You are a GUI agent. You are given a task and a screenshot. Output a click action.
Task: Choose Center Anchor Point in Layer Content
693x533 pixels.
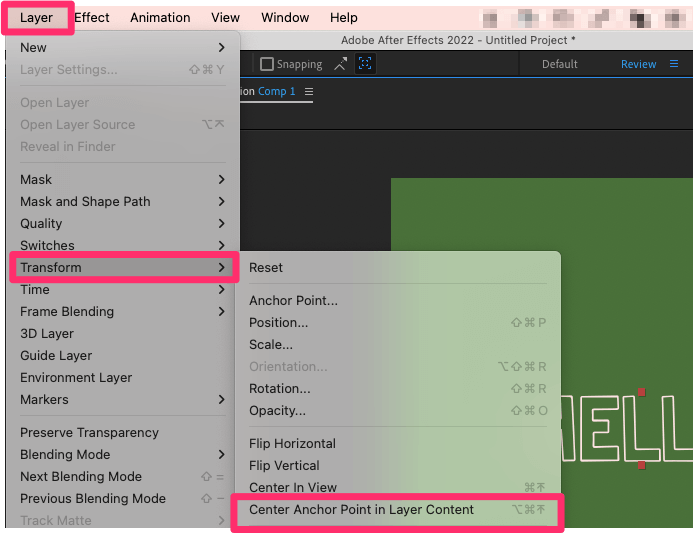(x=361, y=509)
